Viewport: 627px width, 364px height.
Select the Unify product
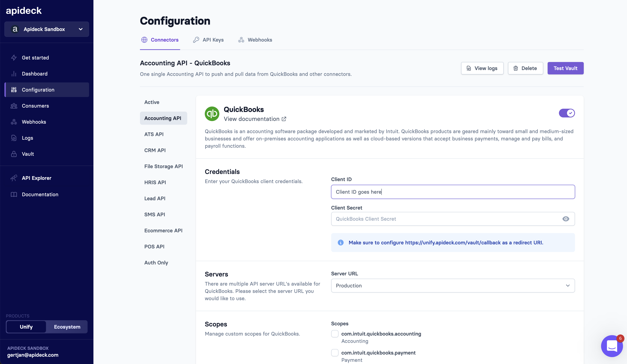pyautogui.click(x=26, y=327)
